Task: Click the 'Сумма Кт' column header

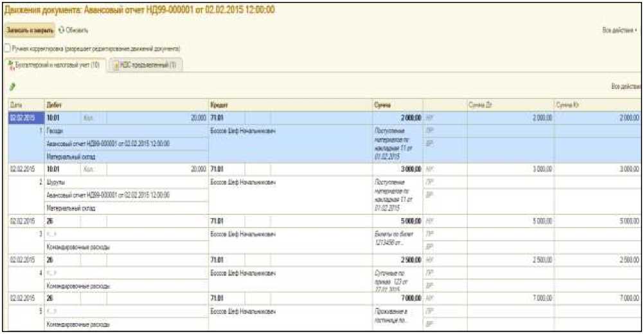Action: point(598,106)
